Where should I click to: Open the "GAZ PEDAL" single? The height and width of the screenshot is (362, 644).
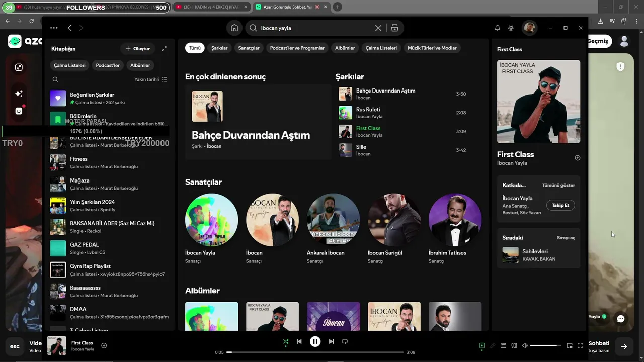(x=109, y=248)
